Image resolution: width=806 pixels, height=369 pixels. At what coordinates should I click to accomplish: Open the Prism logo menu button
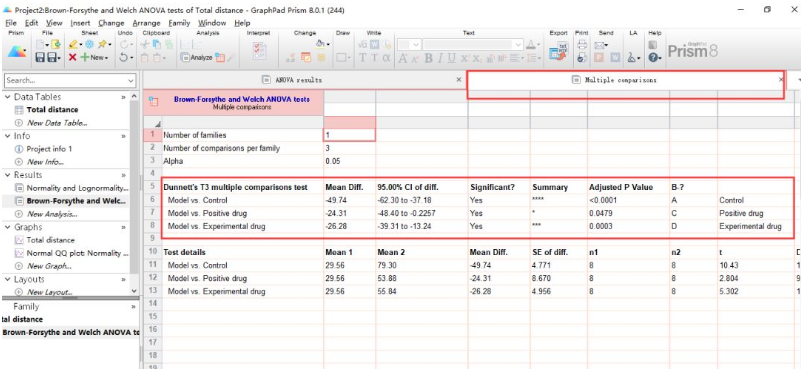point(17,51)
